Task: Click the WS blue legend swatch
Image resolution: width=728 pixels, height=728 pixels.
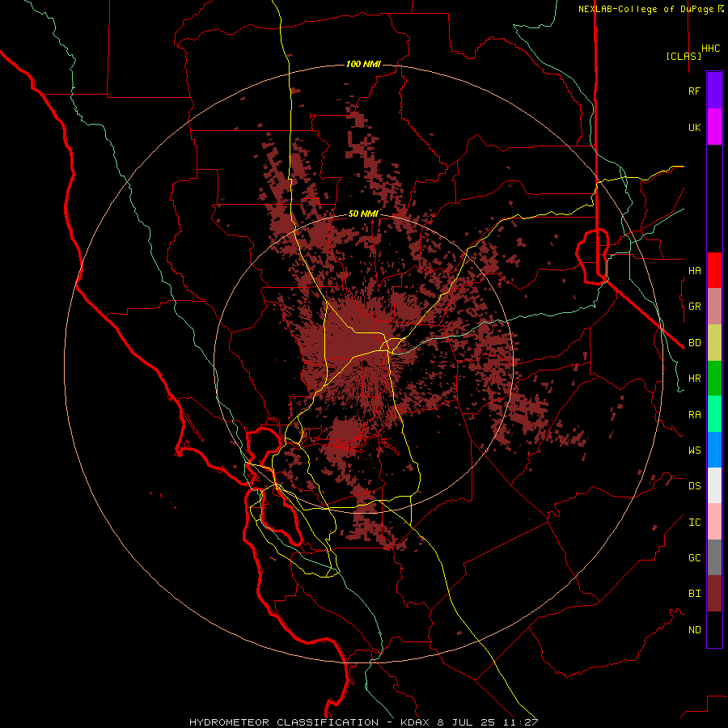Action: point(714,450)
